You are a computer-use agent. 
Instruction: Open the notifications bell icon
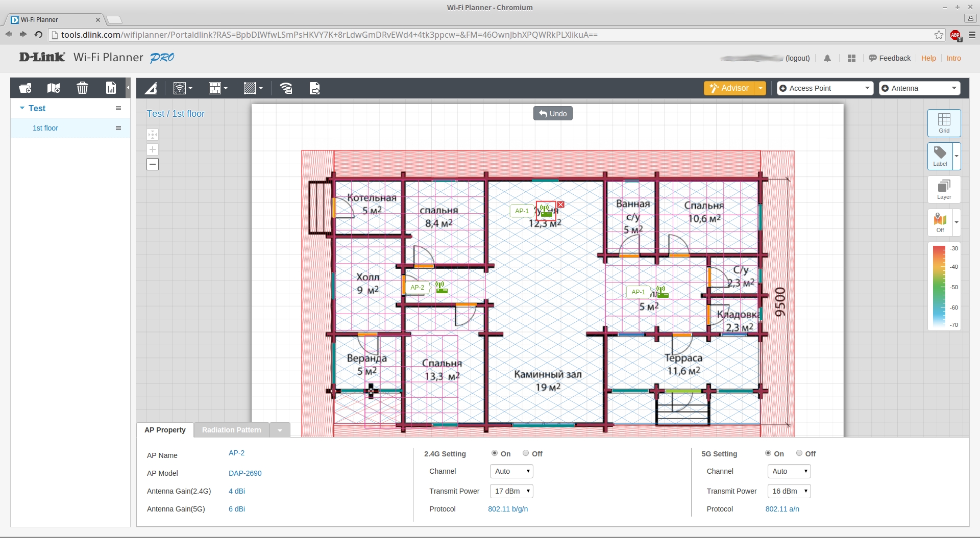coord(827,59)
